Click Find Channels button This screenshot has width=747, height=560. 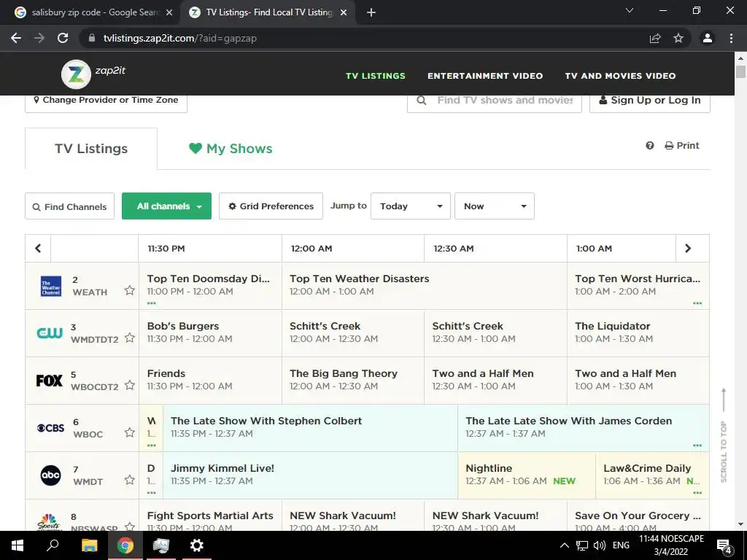pos(69,206)
